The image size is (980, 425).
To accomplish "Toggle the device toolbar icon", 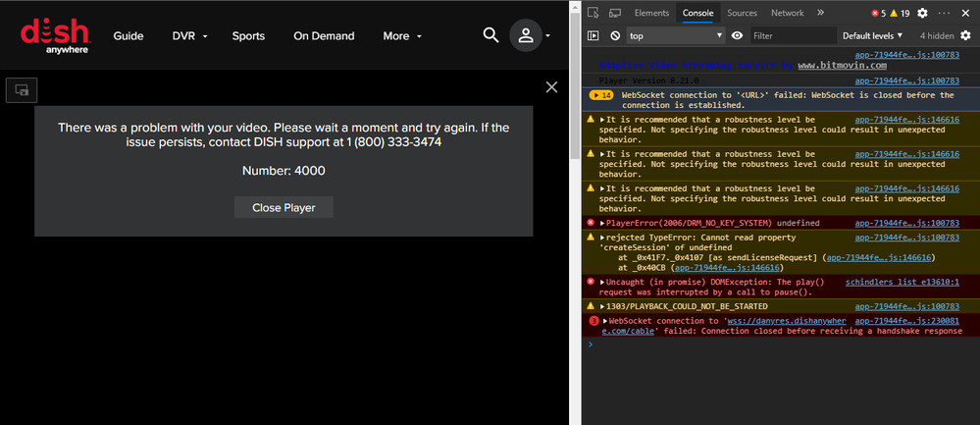I will [614, 13].
